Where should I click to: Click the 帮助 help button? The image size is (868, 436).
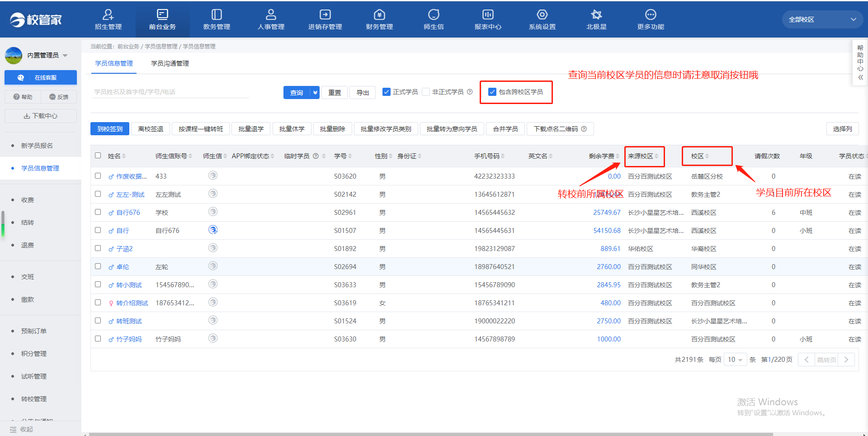coord(23,97)
